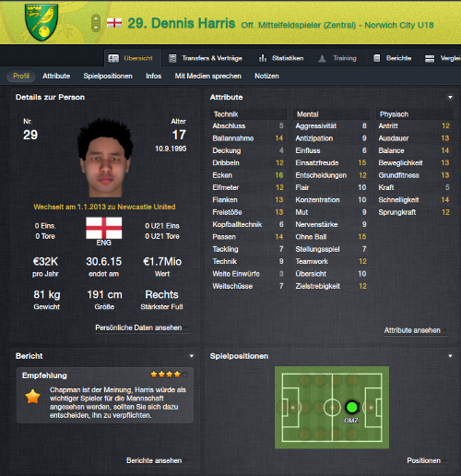461x476 pixels.
Task: Click the Training cone icon
Action: 322,58
